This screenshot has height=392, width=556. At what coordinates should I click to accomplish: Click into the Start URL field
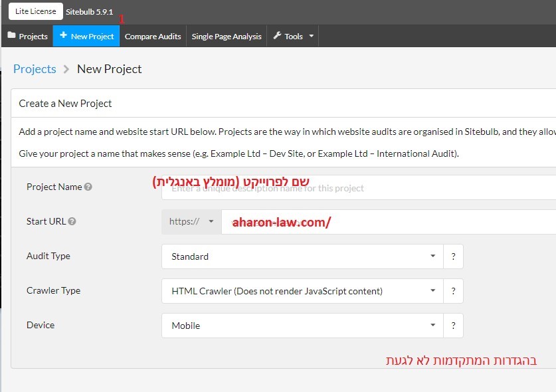pyautogui.click(x=389, y=222)
